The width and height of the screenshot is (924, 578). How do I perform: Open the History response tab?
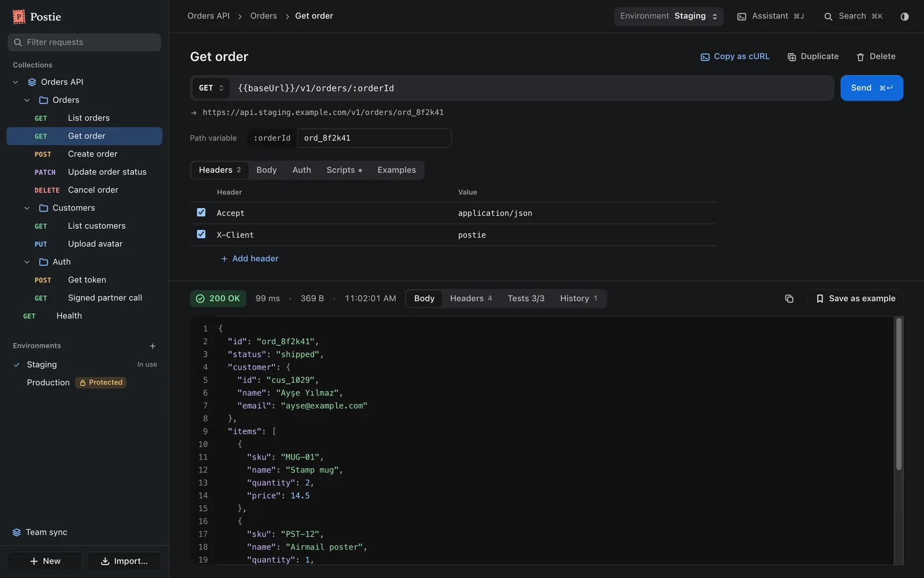[x=579, y=298]
